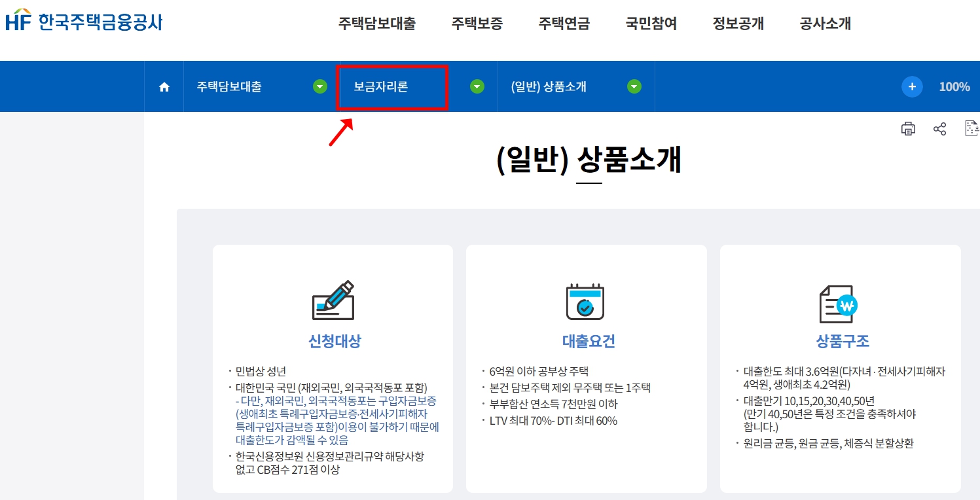This screenshot has height=500, width=980.
Task: Click the 상품구조 document won icon
Action: (x=839, y=304)
